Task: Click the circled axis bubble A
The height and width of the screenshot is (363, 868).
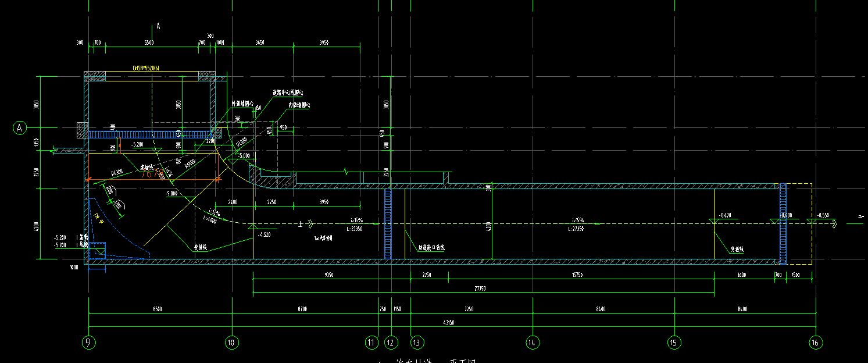Action: tap(20, 127)
